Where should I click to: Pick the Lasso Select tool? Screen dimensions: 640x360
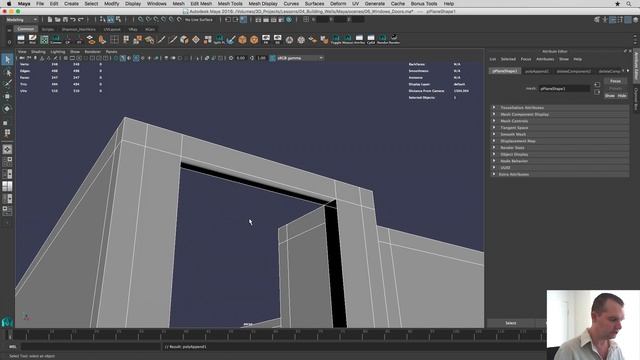coord(7,72)
